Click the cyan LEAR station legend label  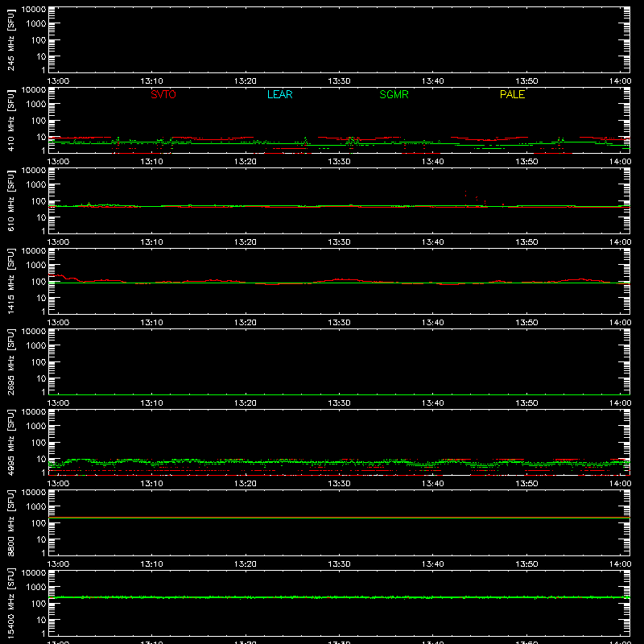[x=279, y=94]
